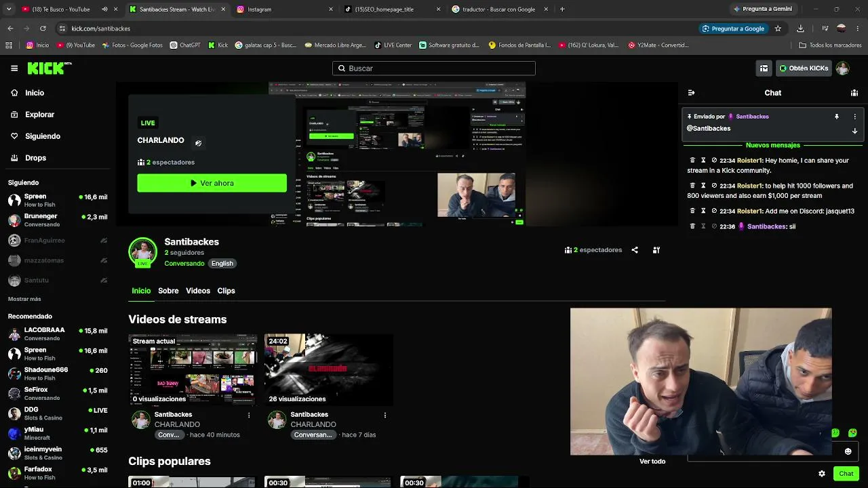Click the Conversando category tag under Santibackes
868x488 pixels.
pos(184,264)
